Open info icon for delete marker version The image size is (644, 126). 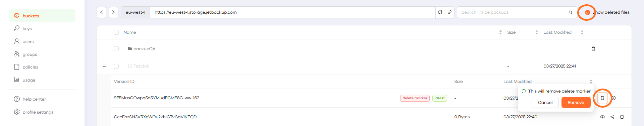pos(614,98)
